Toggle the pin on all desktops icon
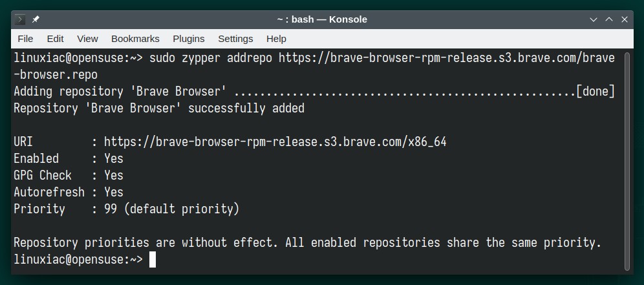 click(36, 19)
